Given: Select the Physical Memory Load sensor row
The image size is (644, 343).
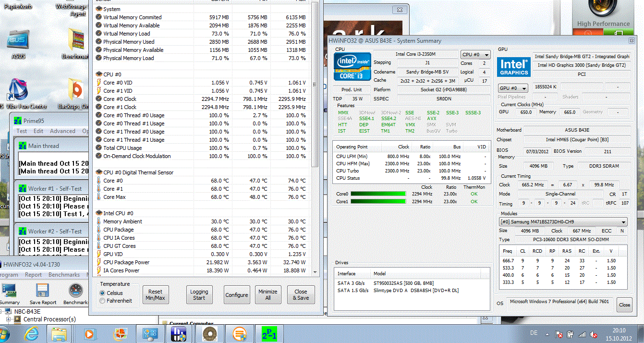Looking at the screenshot, I should point(202,58).
